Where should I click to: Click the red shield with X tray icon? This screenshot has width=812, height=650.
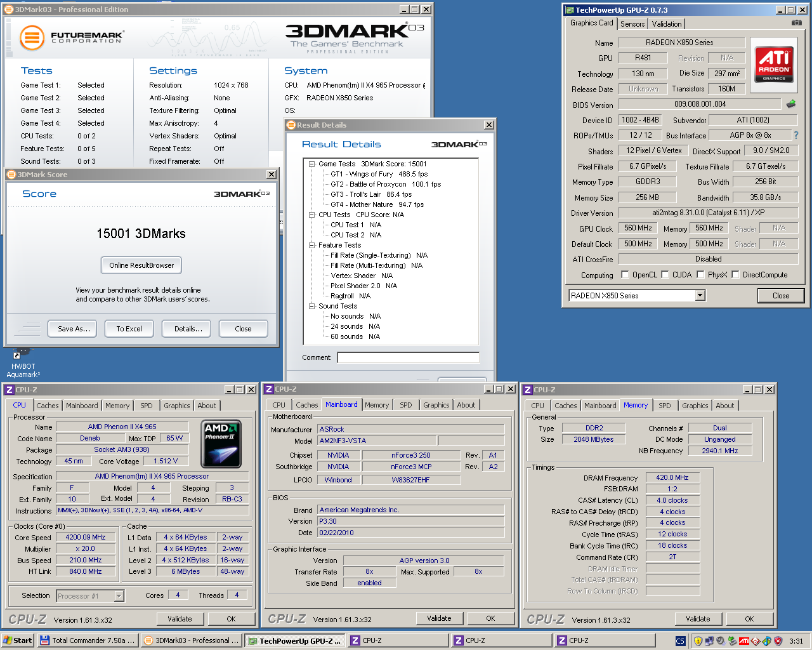coord(778,641)
